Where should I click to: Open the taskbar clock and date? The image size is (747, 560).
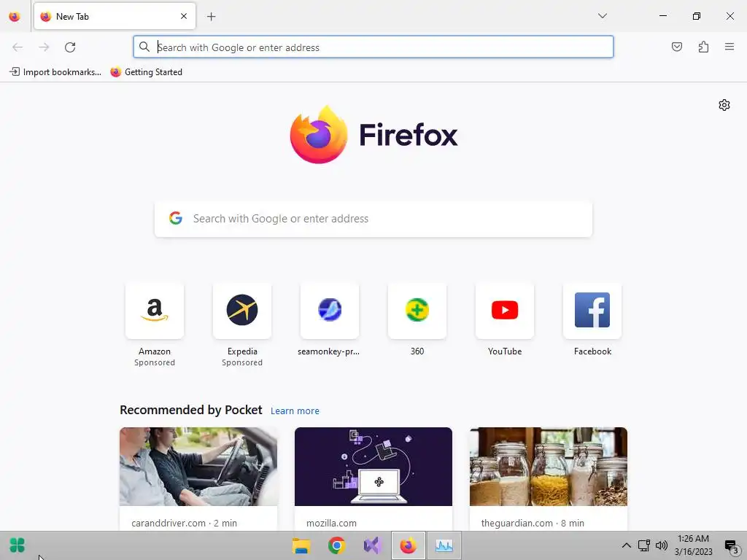tap(693, 545)
